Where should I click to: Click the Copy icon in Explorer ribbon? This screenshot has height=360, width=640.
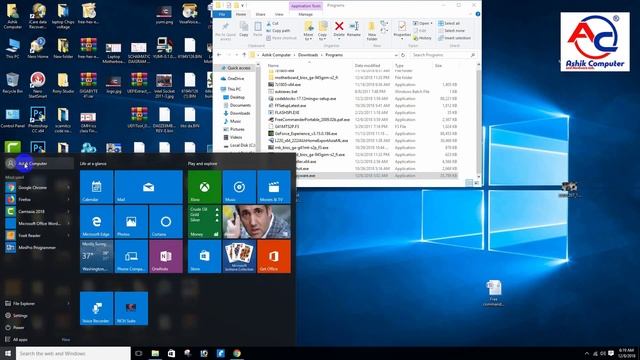tap(244, 29)
